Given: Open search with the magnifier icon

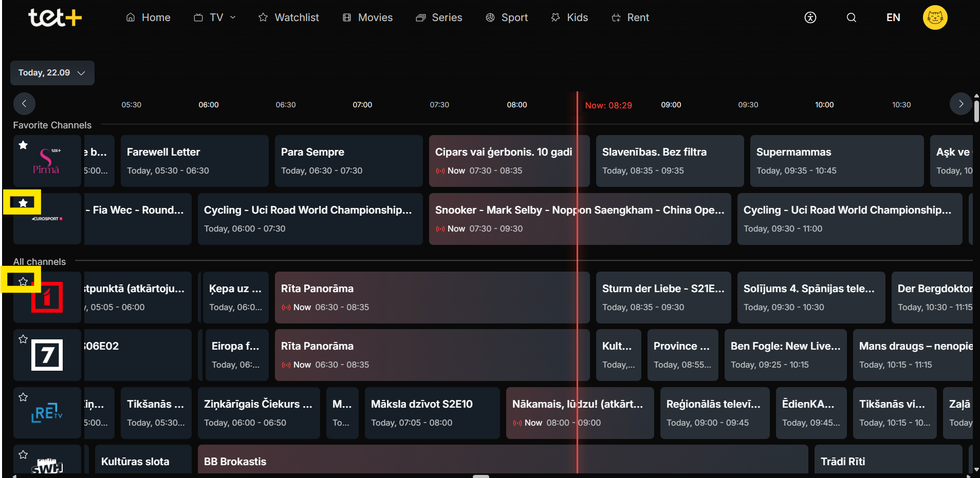Looking at the screenshot, I should pos(852,17).
